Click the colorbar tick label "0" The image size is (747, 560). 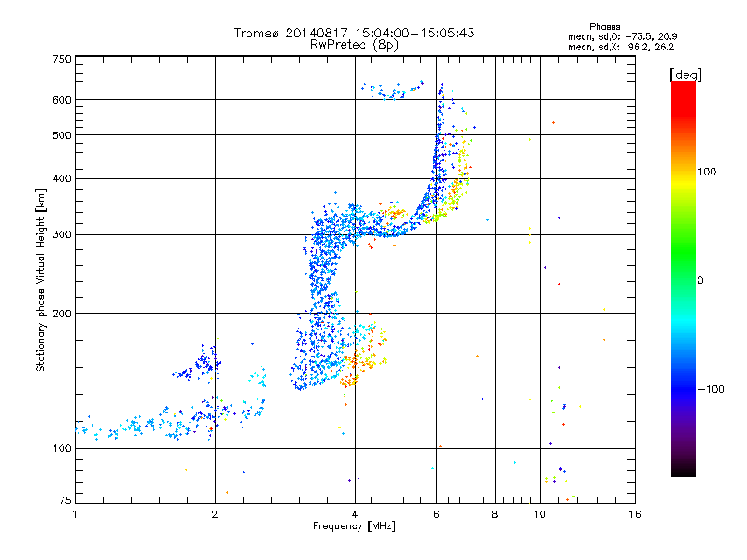click(x=700, y=281)
